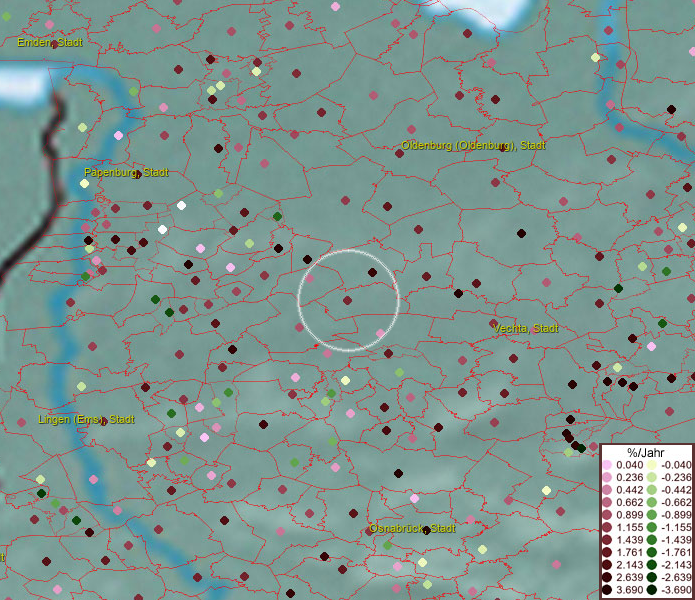Click the legend swatch for -1.439
695x600 pixels.
coord(652,540)
